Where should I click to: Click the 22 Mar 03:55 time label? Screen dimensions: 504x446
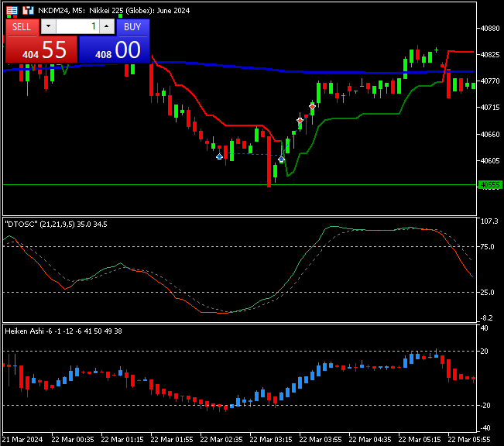click(x=321, y=440)
